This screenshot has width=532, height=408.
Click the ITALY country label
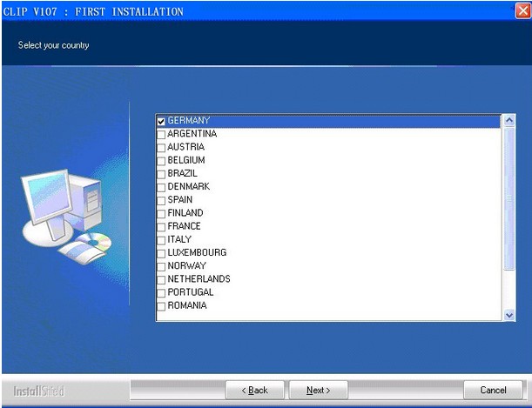coord(179,239)
